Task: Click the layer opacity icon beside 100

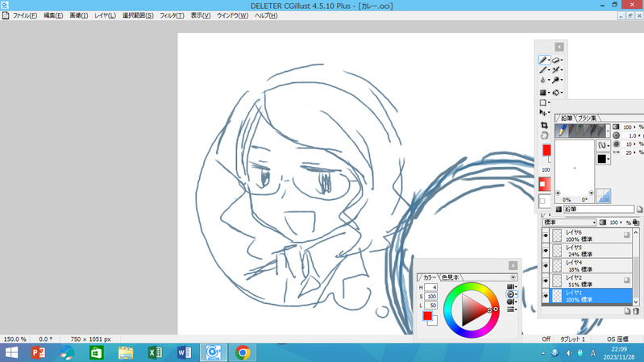Action: point(603,223)
